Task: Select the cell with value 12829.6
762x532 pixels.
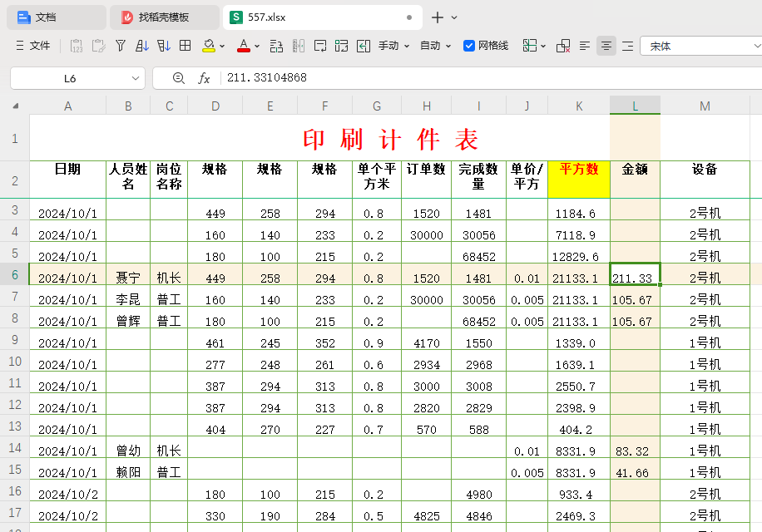Action: (x=579, y=253)
